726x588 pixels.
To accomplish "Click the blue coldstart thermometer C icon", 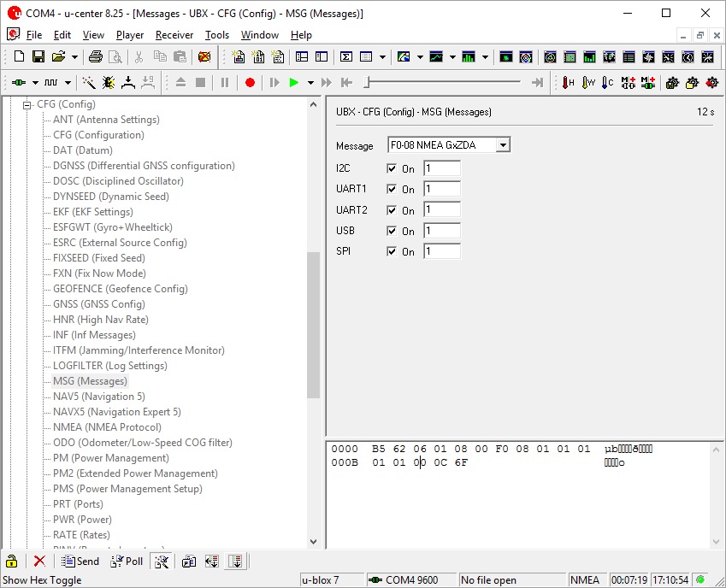I will [x=607, y=83].
